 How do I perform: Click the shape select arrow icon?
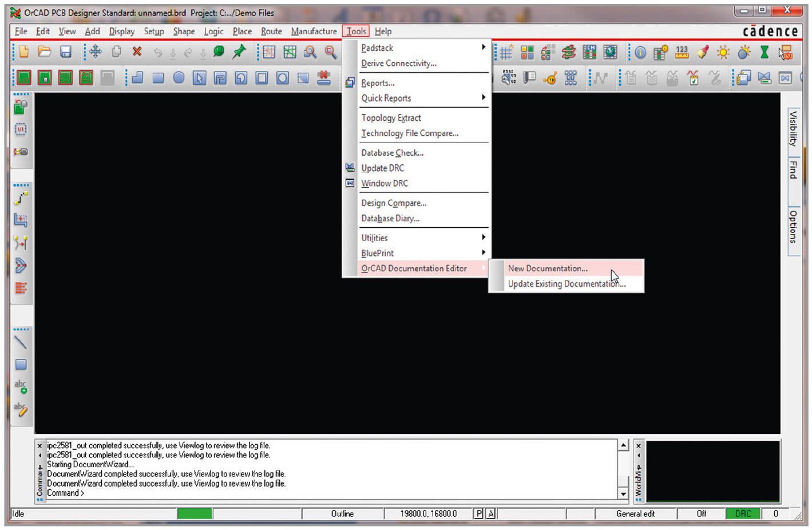[199, 78]
